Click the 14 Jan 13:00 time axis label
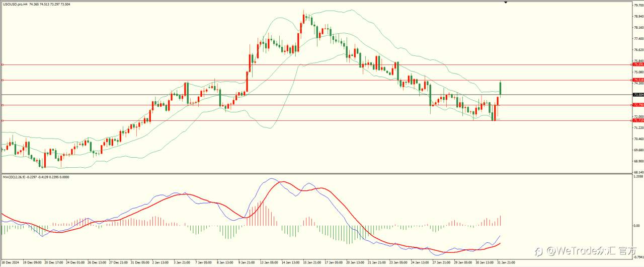The image size is (644, 267). (x=290, y=262)
